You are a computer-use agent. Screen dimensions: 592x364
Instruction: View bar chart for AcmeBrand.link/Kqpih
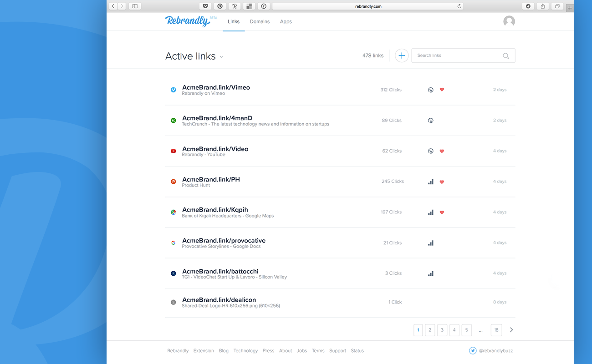[x=431, y=212]
